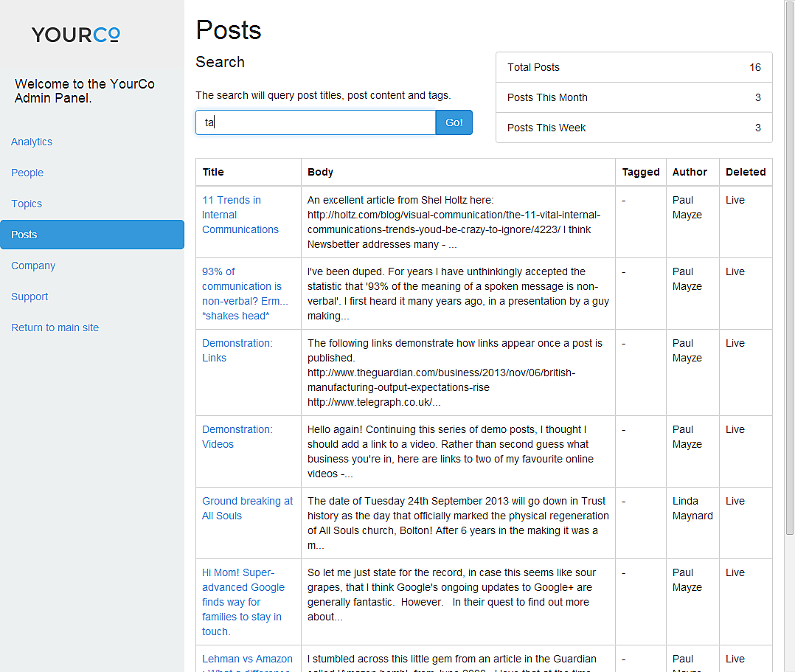Open the '93% of communication is non-verbal' post

[x=242, y=286]
